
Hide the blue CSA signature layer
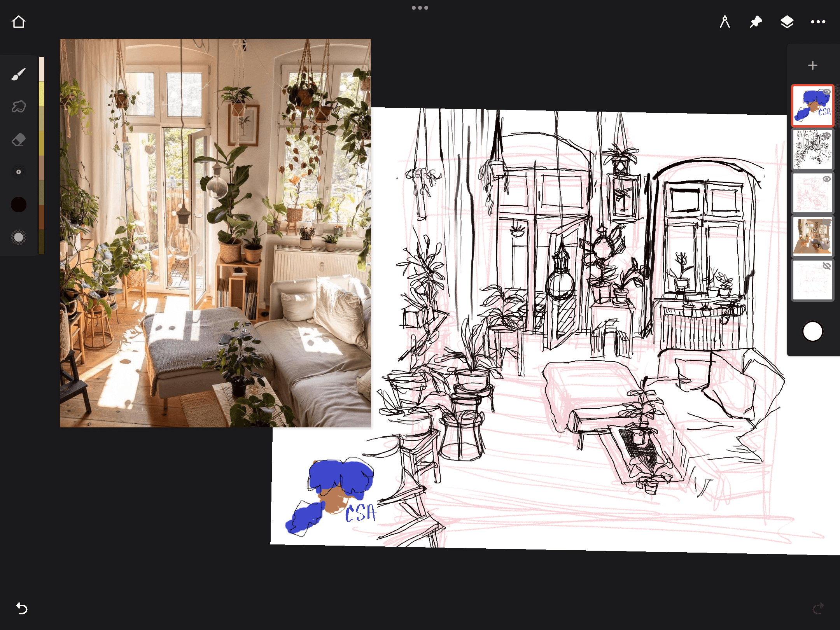pyautogui.click(x=827, y=92)
